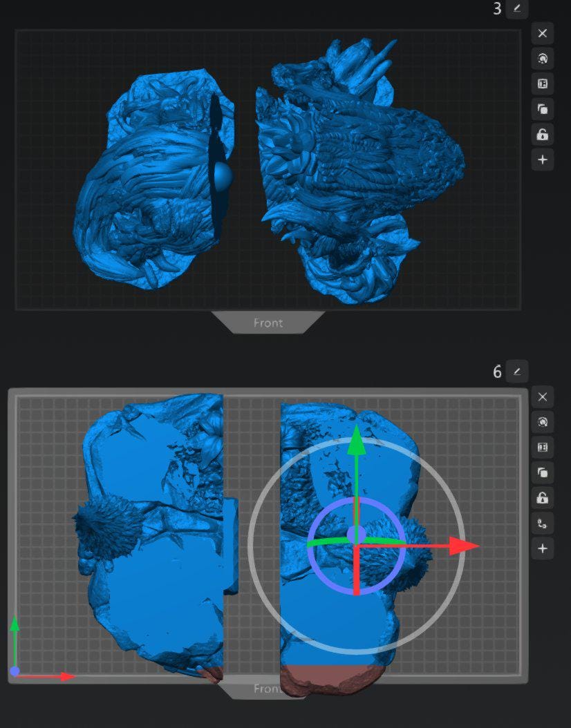Click the red X-axis arrow of the gizmo

[x=465, y=546]
